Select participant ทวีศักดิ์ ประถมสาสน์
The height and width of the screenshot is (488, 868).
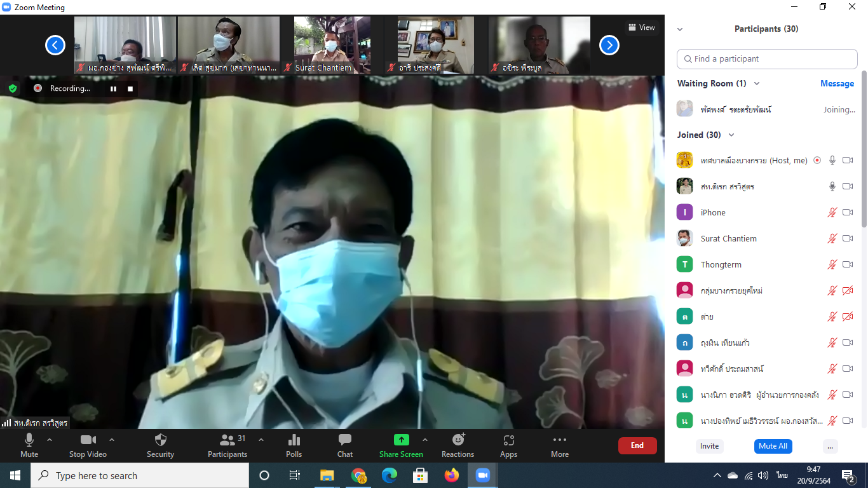point(766,369)
